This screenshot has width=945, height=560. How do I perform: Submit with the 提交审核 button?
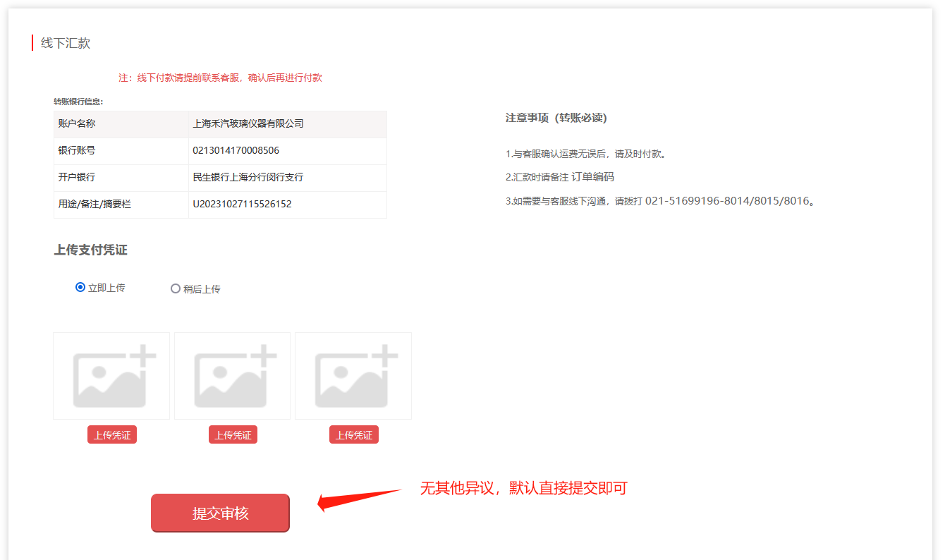(220, 513)
